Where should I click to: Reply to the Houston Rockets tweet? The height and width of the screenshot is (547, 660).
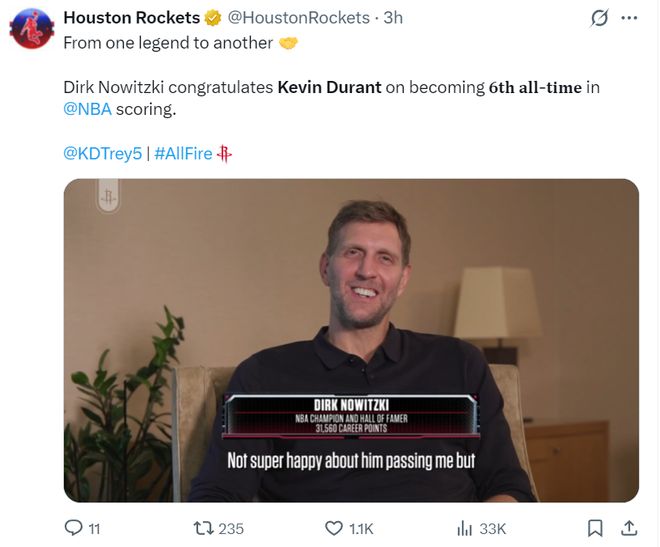[x=75, y=528]
